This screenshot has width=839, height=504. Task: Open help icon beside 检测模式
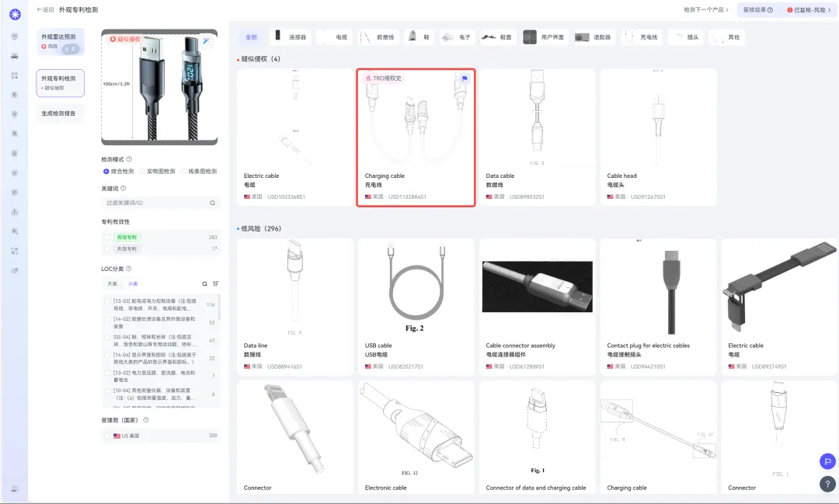tap(129, 159)
